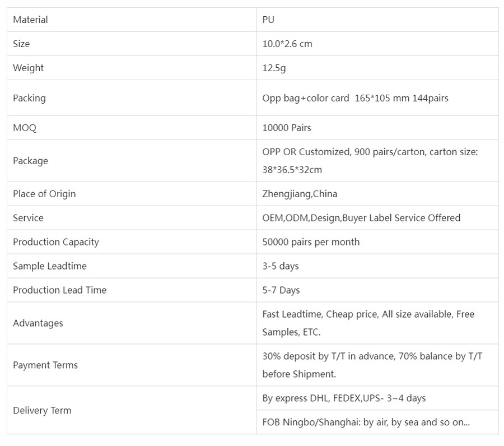This screenshot has height=446, width=504.
Task: Select the carton size 38*36.5*32cm text
Action: click(x=292, y=170)
